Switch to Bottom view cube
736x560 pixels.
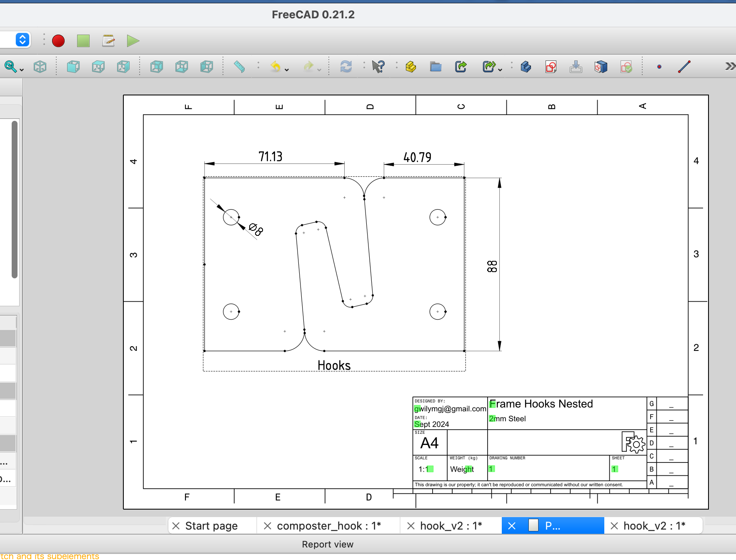coord(182,67)
